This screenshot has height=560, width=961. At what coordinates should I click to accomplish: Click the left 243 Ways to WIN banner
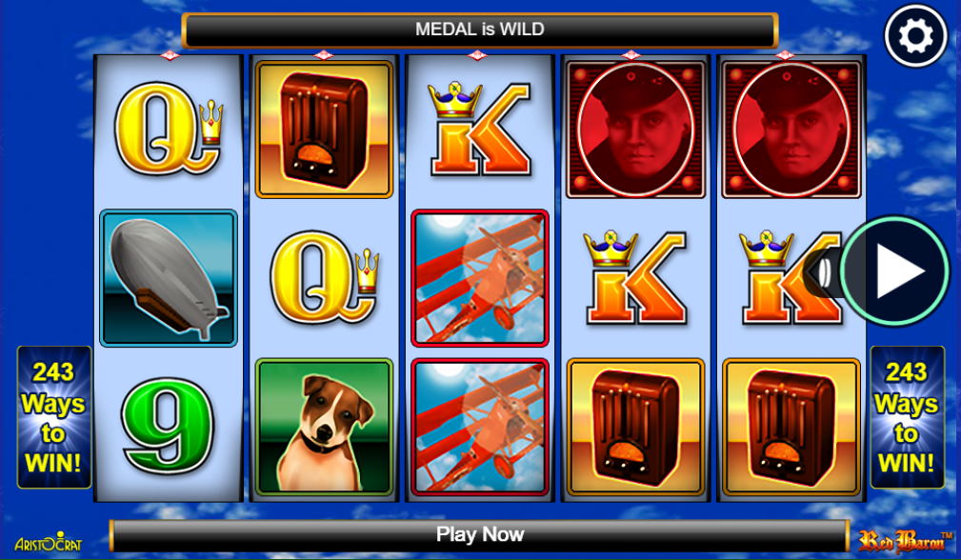point(54,417)
